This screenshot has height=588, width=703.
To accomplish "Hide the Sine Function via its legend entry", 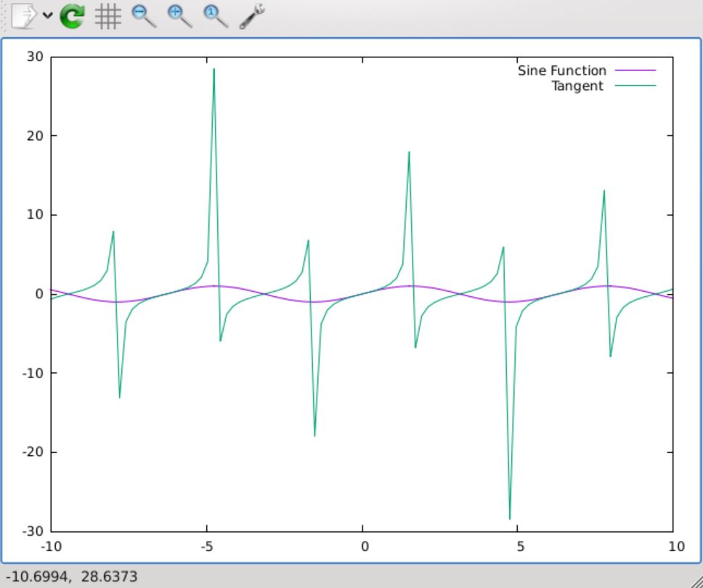I will [x=561, y=70].
